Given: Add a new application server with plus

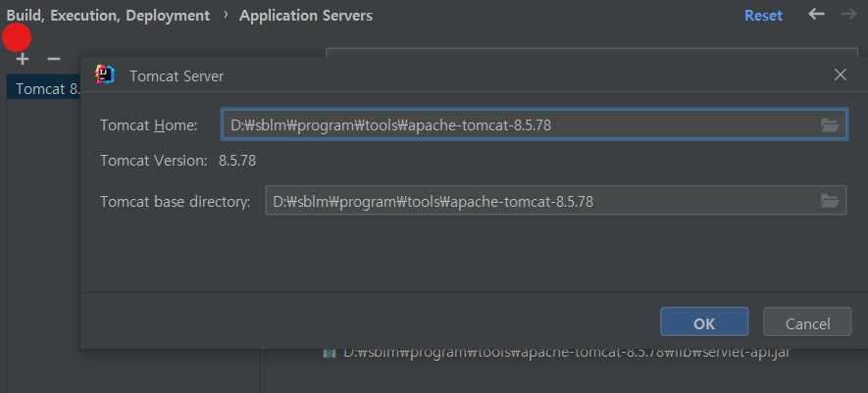Looking at the screenshot, I should tap(23, 59).
